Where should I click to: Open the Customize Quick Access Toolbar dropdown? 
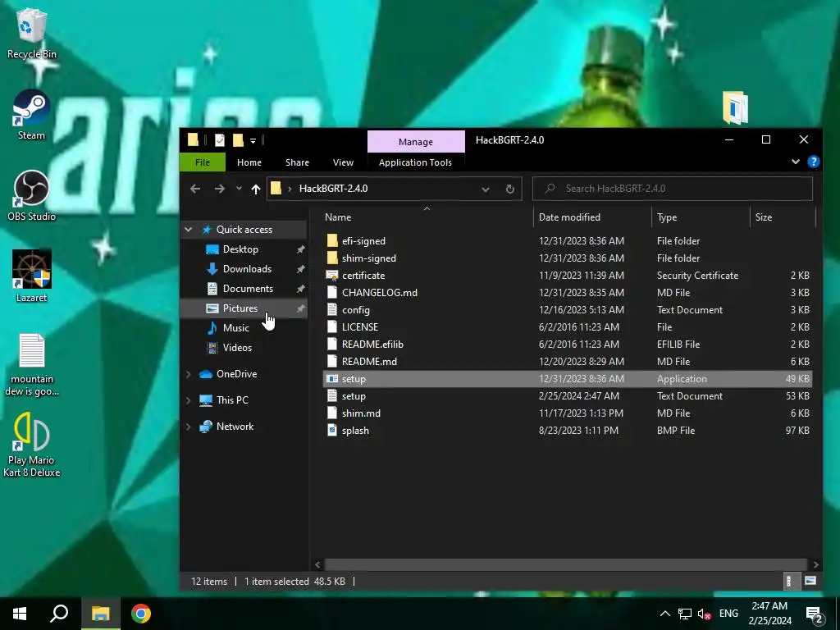pyautogui.click(x=253, y=141)
